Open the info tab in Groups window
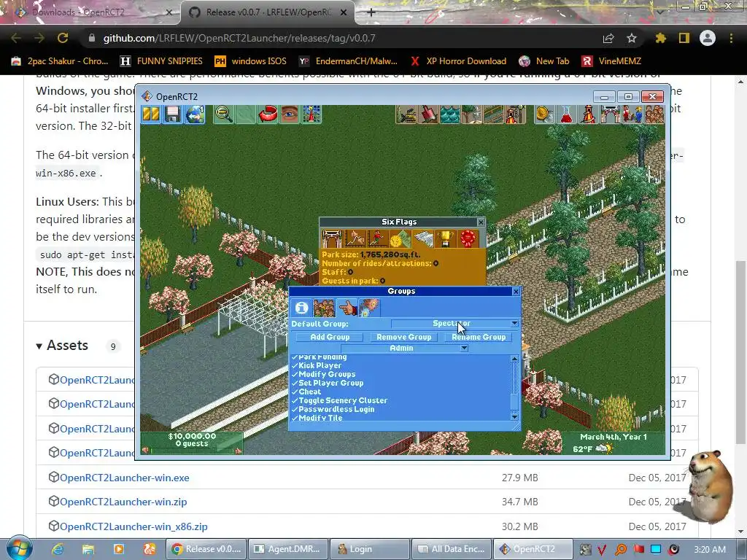Image resolution: width=747 pixels, height=560 pixels. (301, 308)
